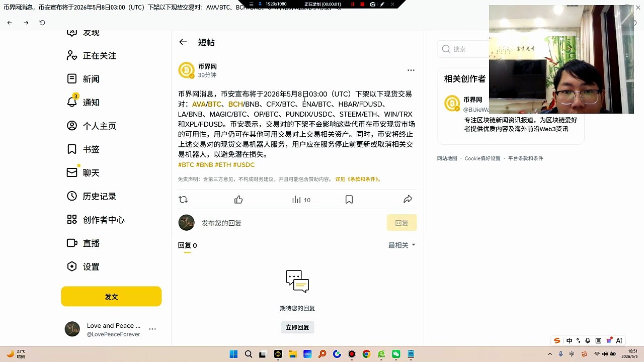Open the BCH link in the post
This screenshot has width=644, height=362.
[x=235, y=104]
